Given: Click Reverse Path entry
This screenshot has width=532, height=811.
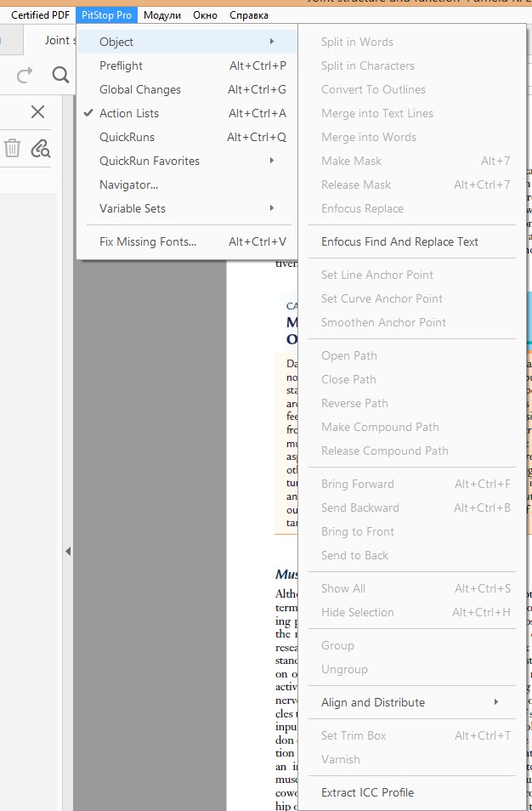Looking at the screenshot, I should point(412,403).
